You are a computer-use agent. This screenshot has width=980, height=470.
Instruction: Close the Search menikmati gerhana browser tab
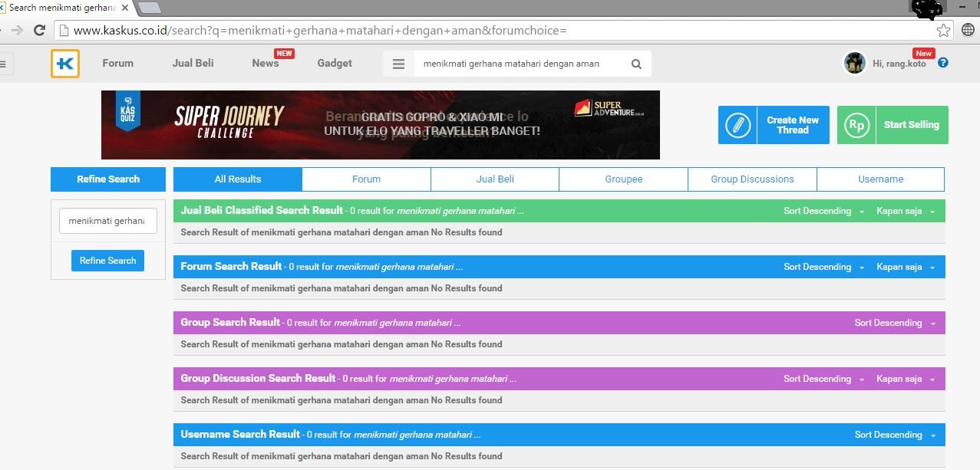click(x=125, y=8)
